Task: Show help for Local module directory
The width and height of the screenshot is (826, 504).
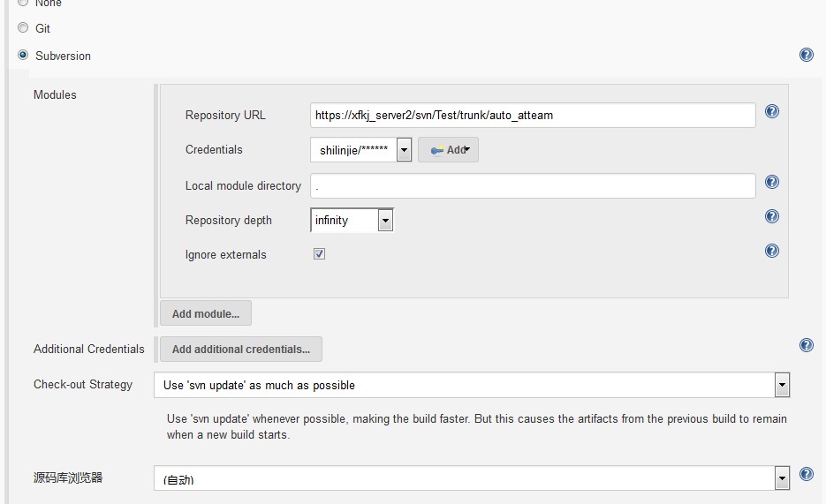Action: click(x=771, y=182)
